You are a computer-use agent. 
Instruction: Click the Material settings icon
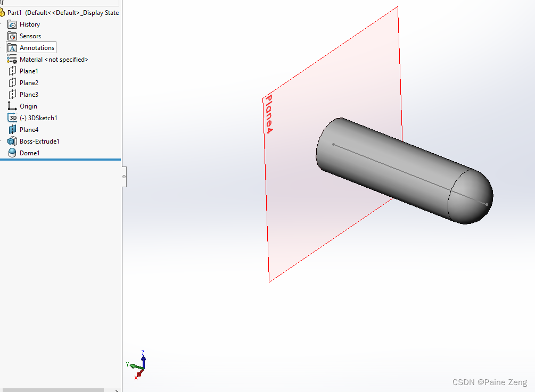coord(12,60)
